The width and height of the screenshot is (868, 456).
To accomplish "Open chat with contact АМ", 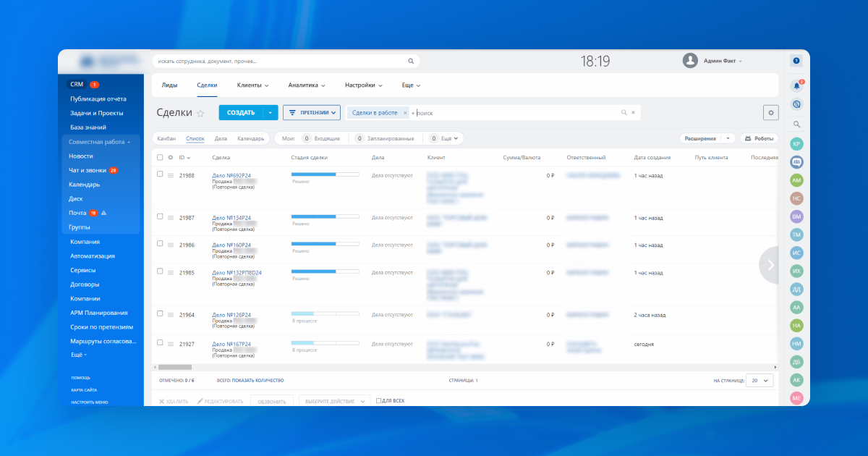I will pos(796,180).
